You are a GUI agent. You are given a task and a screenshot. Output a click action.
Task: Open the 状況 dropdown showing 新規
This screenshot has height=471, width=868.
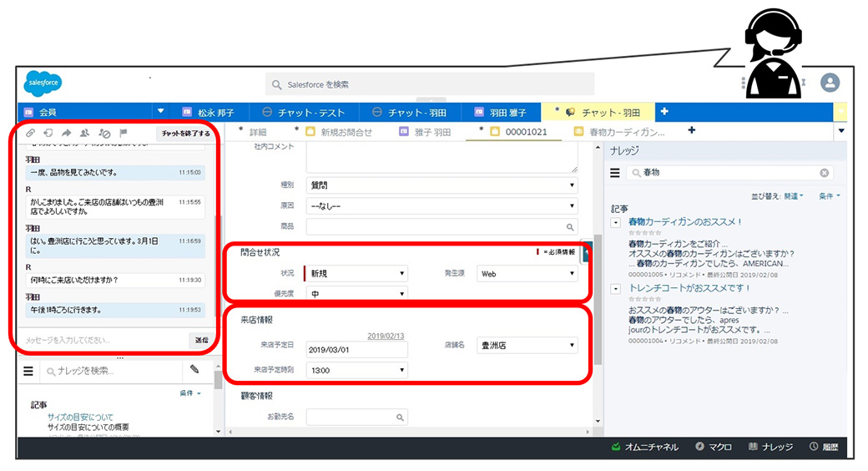pyautogui.click(x=359, y=273)
